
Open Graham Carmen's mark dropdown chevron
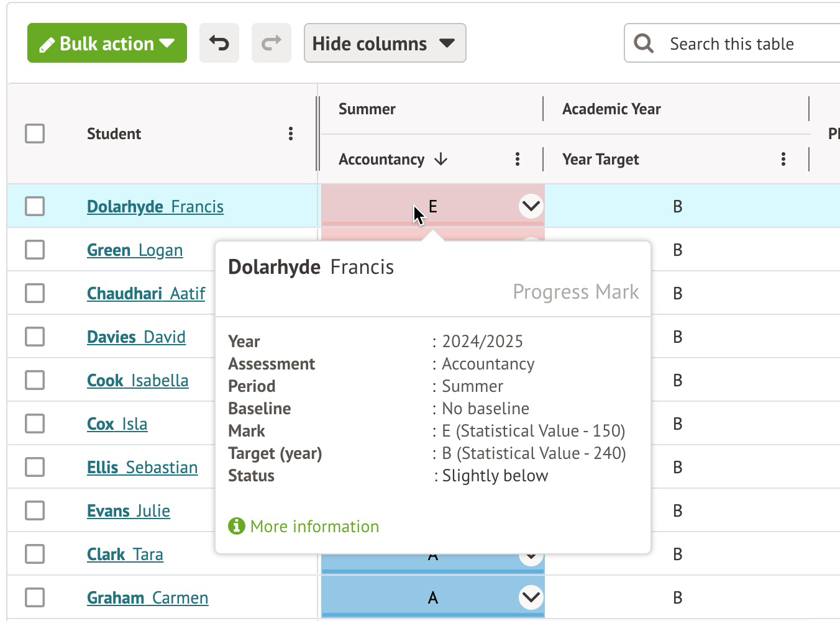pos(531,597)
